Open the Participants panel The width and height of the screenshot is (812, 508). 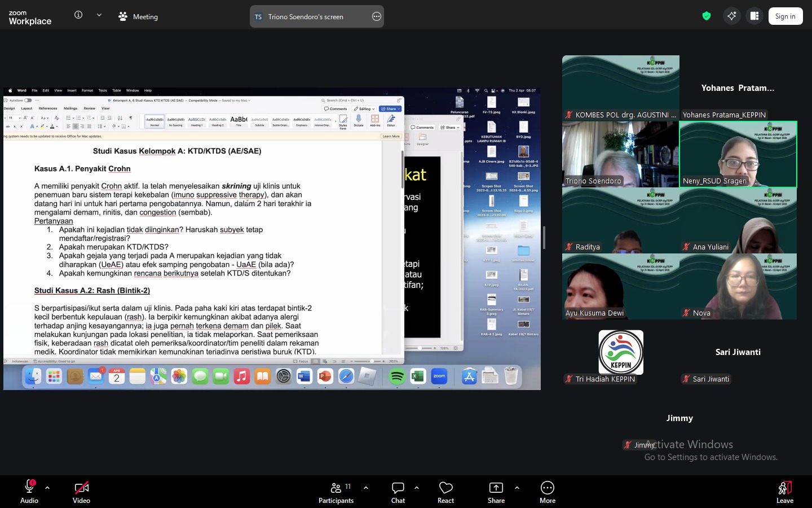point(336,491)
